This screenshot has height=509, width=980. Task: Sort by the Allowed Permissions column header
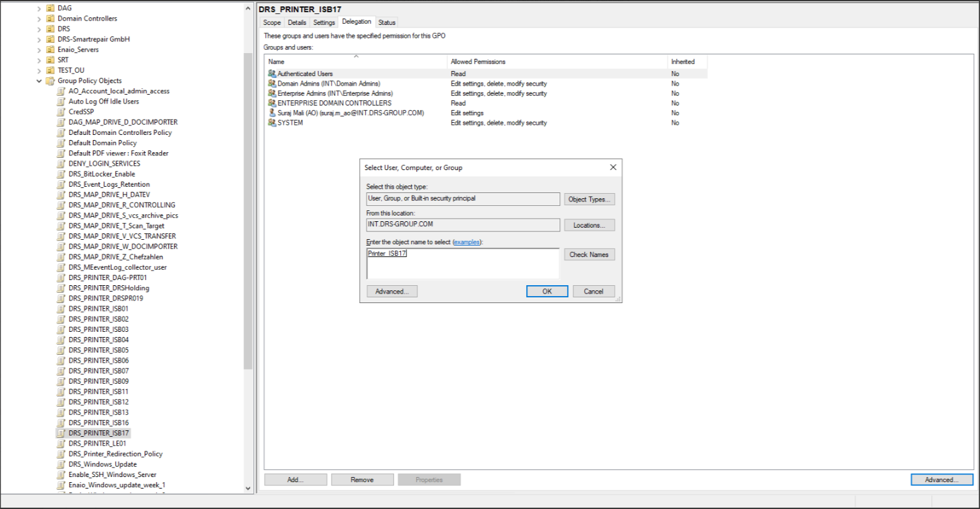pos(478,62)
